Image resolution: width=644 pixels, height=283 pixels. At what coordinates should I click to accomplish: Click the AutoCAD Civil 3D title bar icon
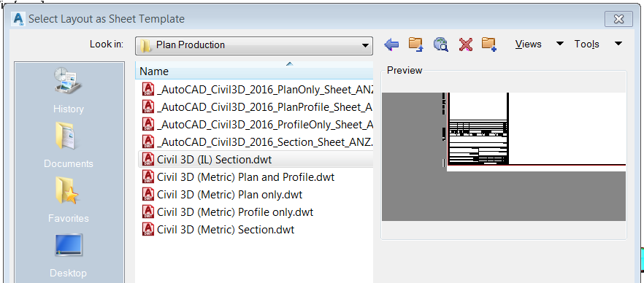coord(18,19)
